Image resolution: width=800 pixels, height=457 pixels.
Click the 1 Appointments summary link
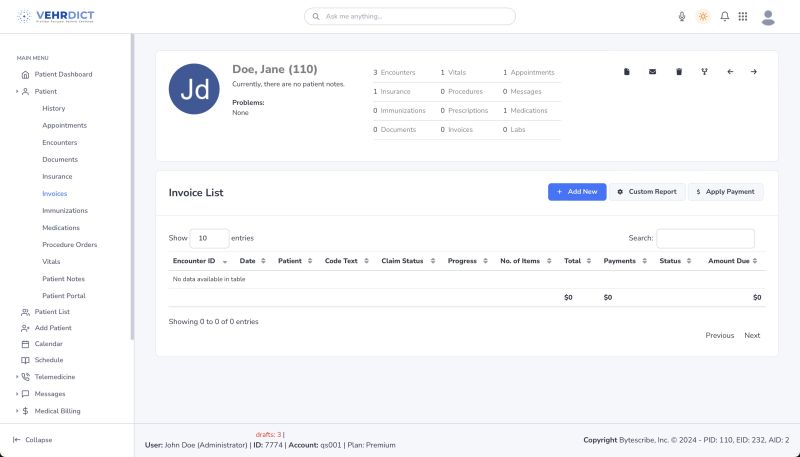(x=529, y=72)
